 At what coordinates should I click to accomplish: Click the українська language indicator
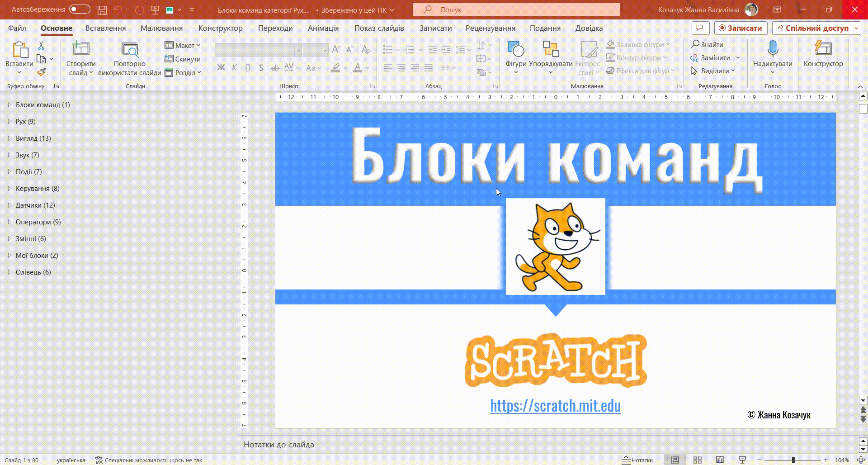[x=71, y=460]
